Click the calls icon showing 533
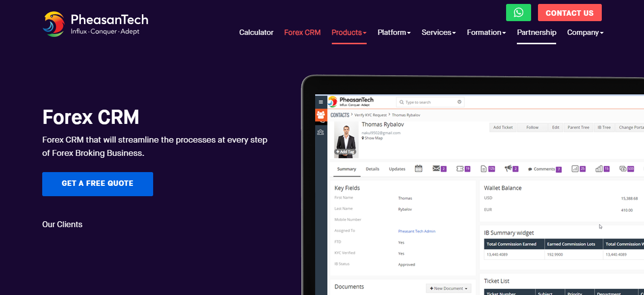The height and width of the screenshot is (295, 644). [626, 169]
